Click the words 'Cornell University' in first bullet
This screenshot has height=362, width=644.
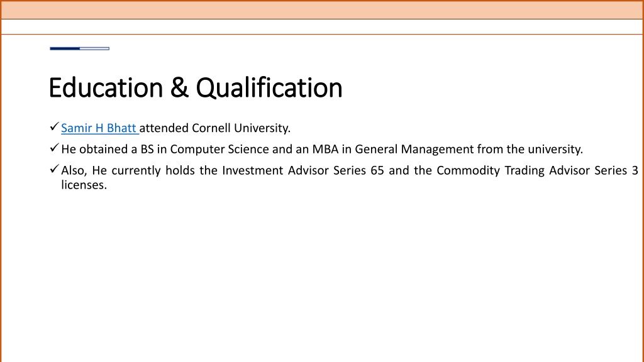click(x=241, y=128)
